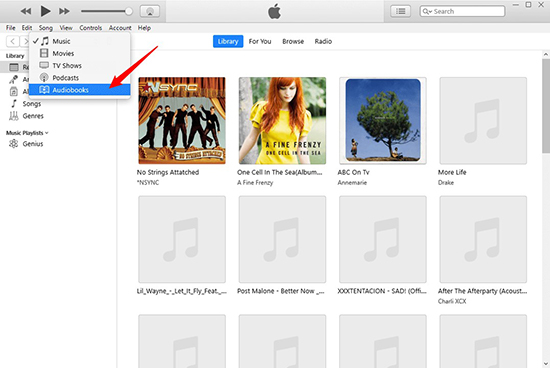
Task: Expand the Music Playlists chevron
Action: [47, 133]
